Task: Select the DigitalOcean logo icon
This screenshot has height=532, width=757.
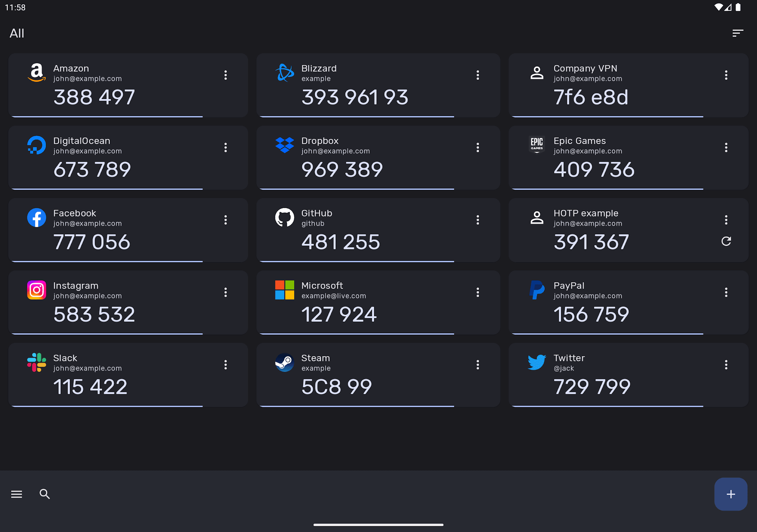Action: [37, 145]
